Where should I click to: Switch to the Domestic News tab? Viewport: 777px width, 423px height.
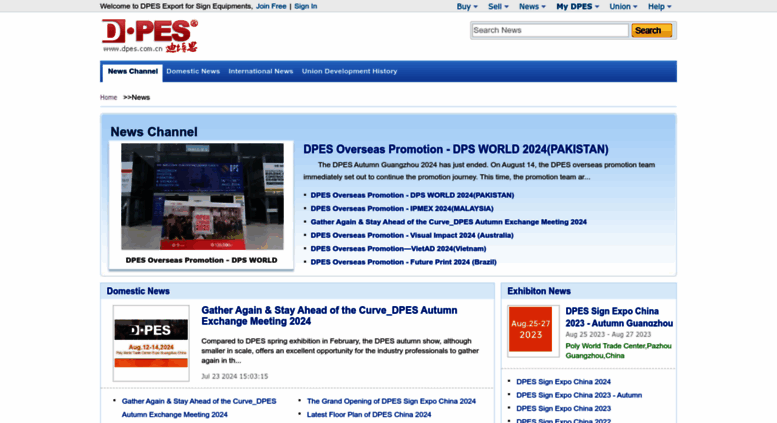coord(193,71)
